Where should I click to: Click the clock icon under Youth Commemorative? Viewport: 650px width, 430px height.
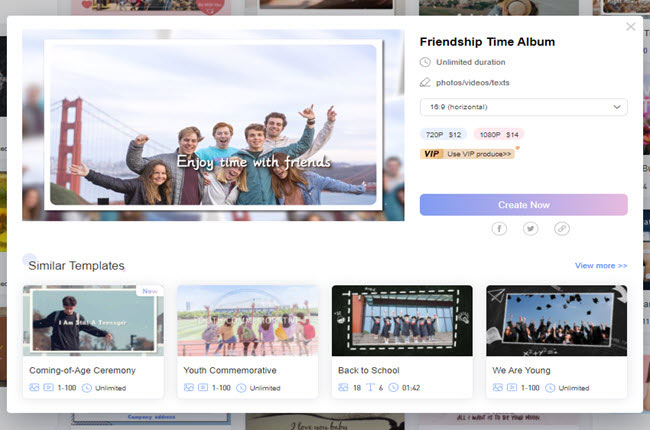point(241,388)
